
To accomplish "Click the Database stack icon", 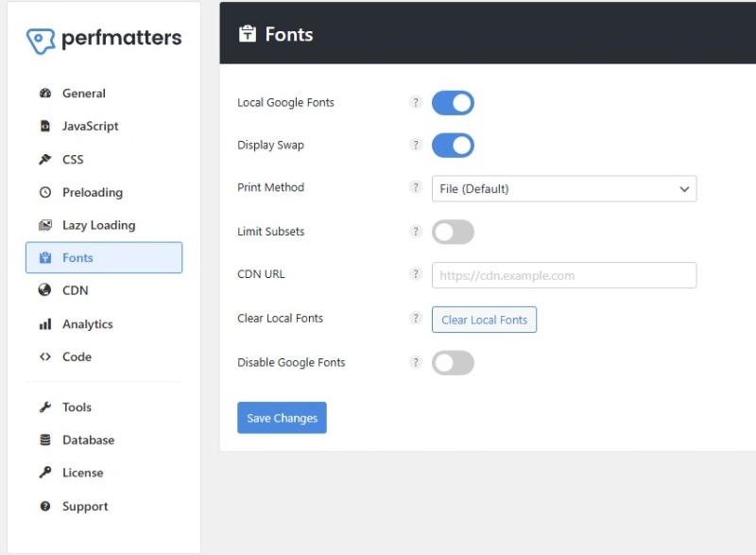I will pyautogui.click(x=44, y=440).
